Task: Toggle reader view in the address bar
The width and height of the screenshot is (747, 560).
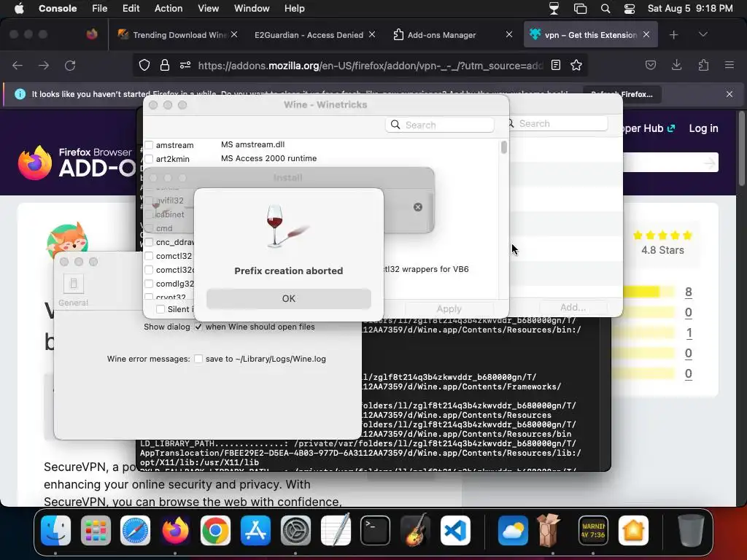Action: point(555,65)
